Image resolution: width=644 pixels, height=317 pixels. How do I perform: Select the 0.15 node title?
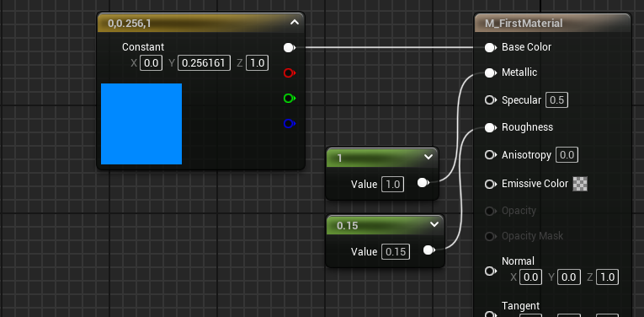(x=347, y=226)
